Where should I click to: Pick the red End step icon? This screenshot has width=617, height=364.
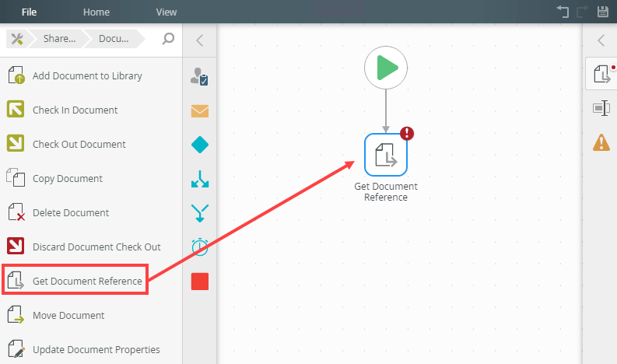200,282
